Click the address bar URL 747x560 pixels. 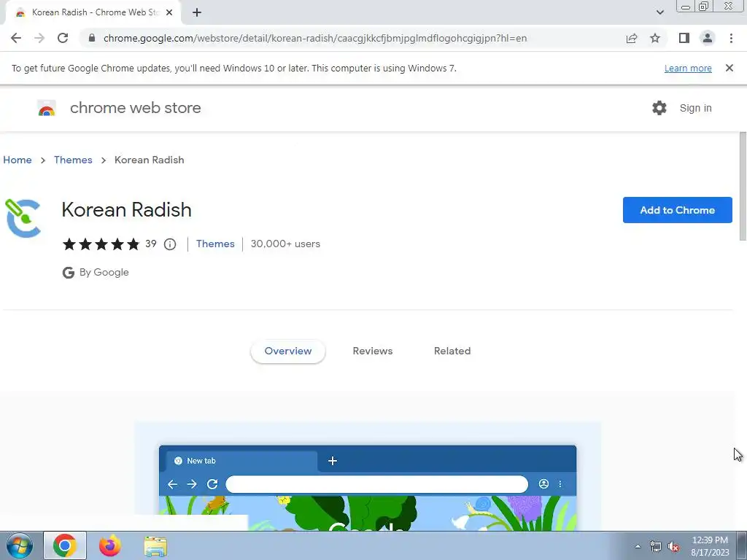(315, 38)
